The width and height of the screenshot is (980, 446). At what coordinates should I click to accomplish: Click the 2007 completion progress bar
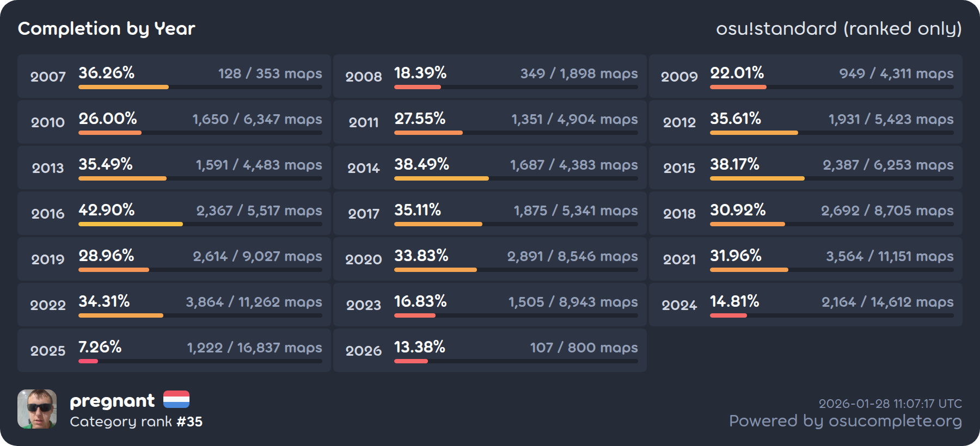[200, 87]
